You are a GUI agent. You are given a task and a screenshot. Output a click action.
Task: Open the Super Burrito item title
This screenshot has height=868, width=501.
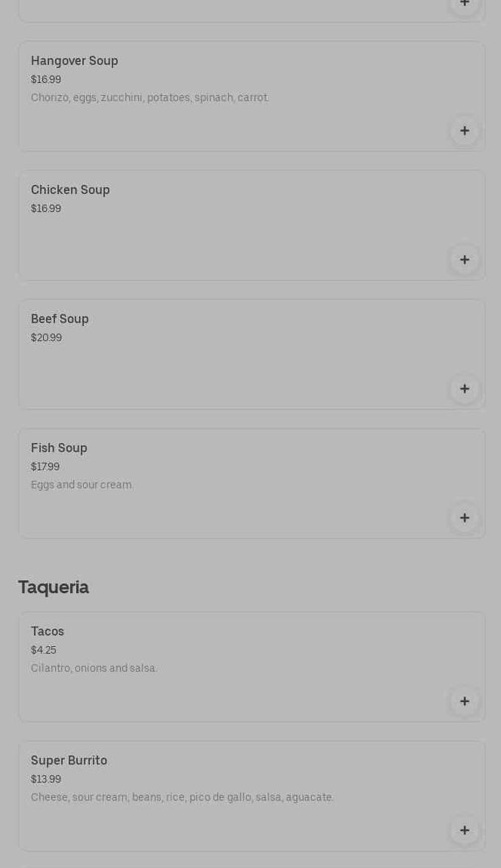click(x=69, y=761)
